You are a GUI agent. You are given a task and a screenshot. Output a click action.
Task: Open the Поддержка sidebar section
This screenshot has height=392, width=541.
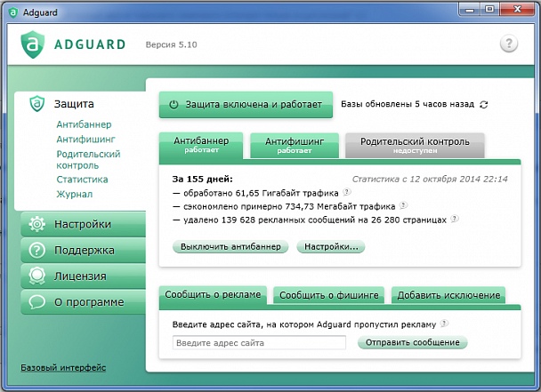click(x=83, y=251)
